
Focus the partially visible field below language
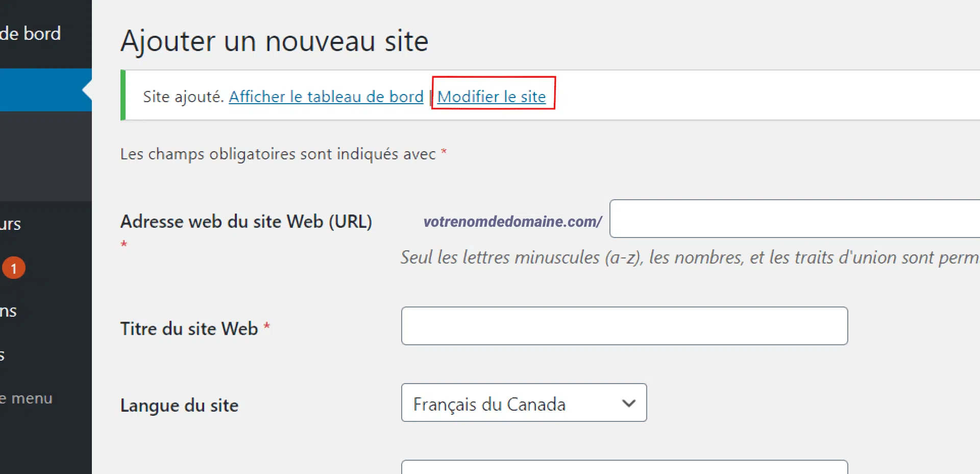click(625, 467)
